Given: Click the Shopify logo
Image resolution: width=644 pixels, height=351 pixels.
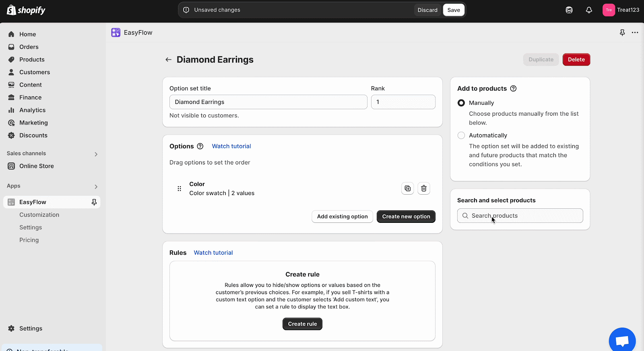Looking at the screenshot, I should pos(26,10).
